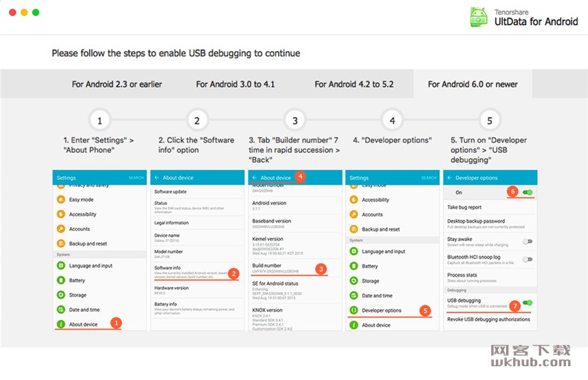The height and width of the screenshot is (380, 588).
Task: Click the Revoke USB debugging authorizations row
Action: pyautogui.click(x=490, y=319)
